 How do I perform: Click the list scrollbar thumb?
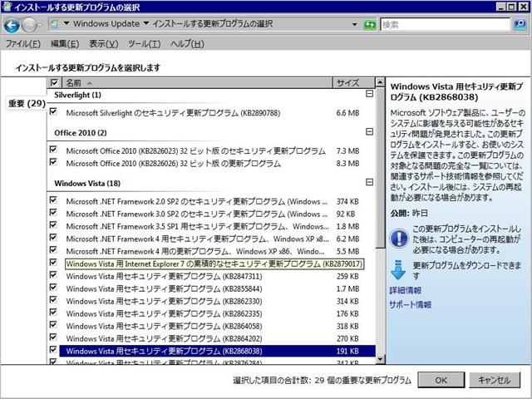point(380,168)
